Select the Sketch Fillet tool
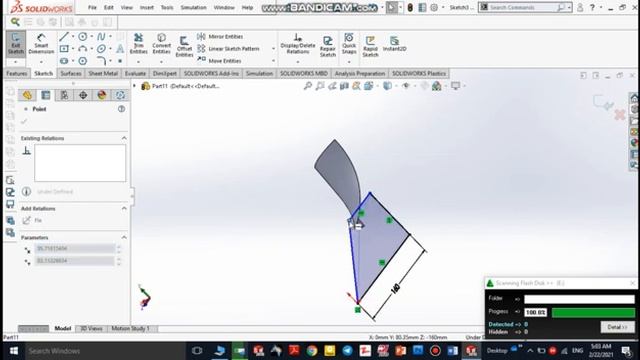 (x=101, y=61)
